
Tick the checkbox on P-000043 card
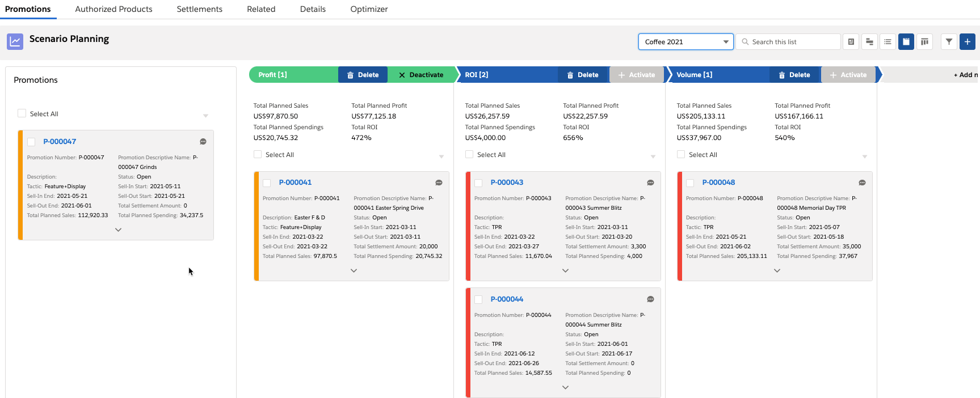coord(478,183)
